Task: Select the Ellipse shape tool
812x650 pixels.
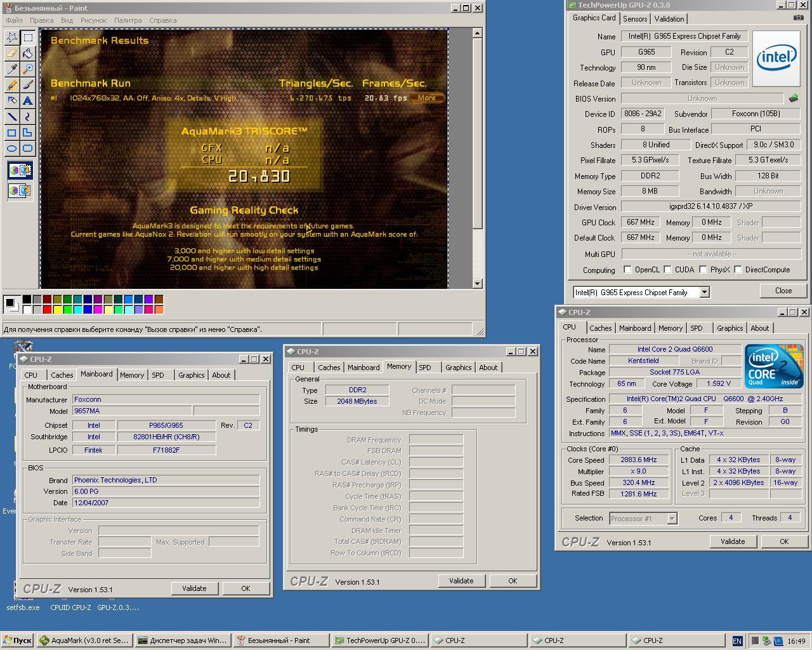Action: (x=12, y=149)
